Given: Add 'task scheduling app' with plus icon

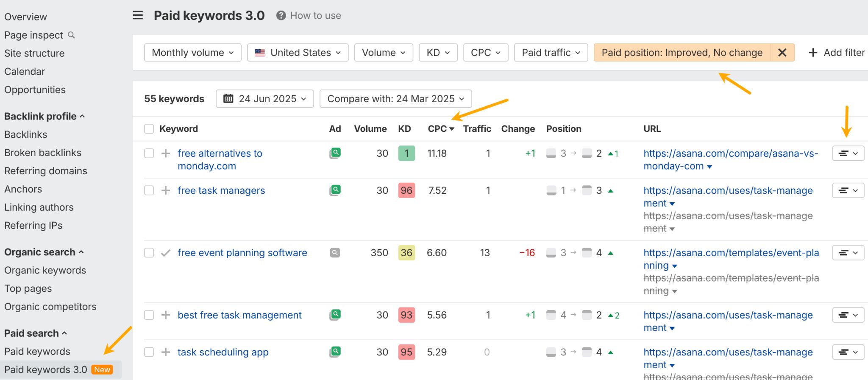Looking at the screenshot, I should pos(166,352).
